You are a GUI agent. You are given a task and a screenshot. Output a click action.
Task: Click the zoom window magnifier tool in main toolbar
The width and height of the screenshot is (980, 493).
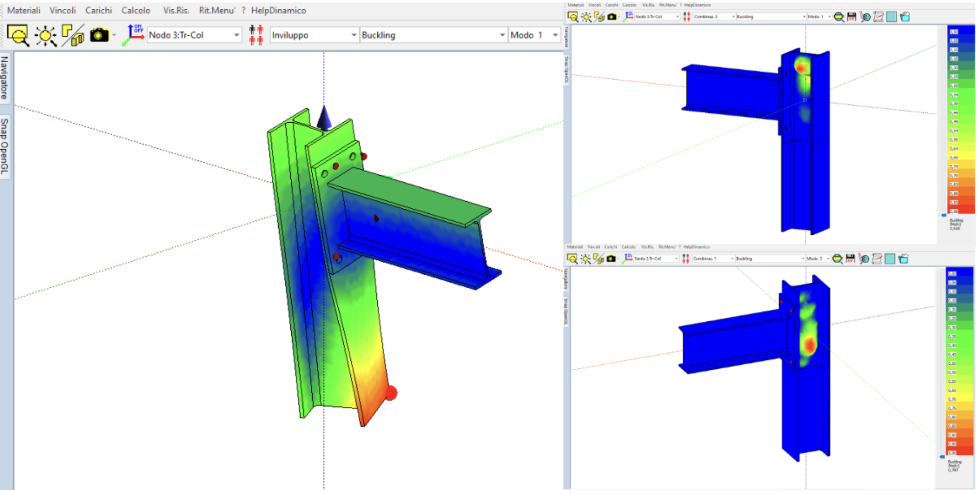[18, 35]
